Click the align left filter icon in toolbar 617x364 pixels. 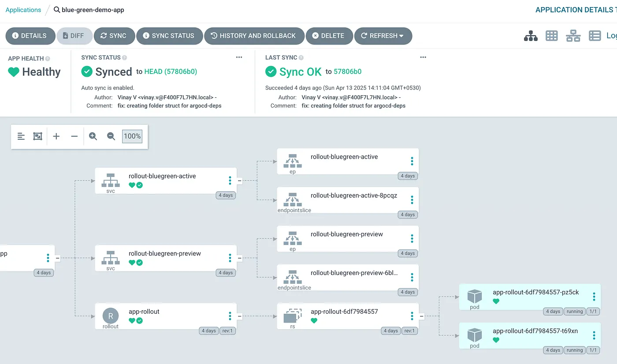(21, 137)
